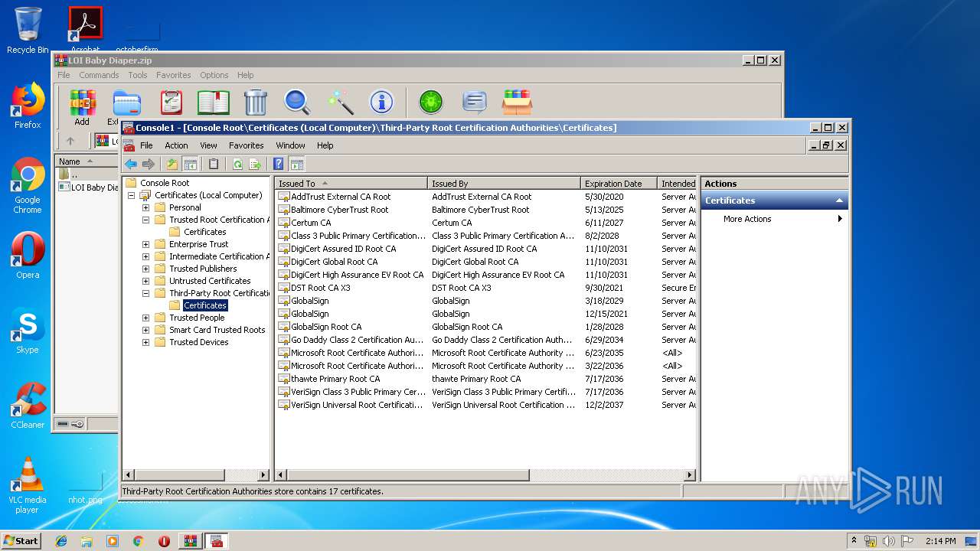Expand the Trusted Devices node
The width and height of the screenshot is (980, 551).
[145, 342]
